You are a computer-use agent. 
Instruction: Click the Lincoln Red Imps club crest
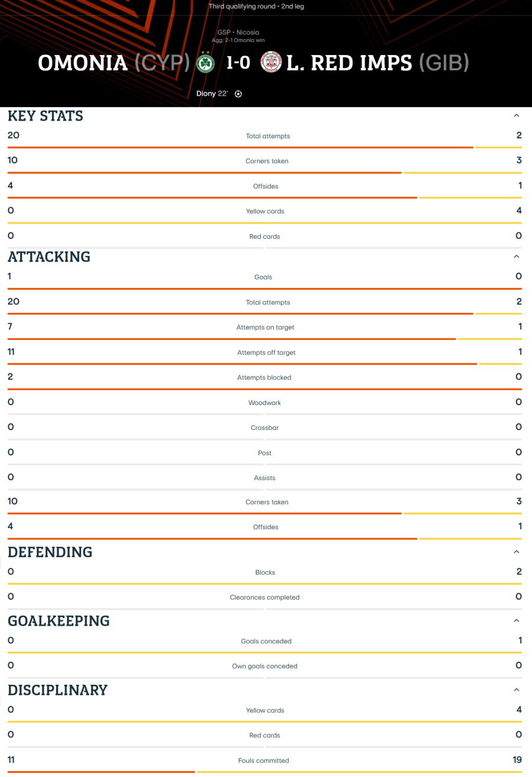(270, 63)
